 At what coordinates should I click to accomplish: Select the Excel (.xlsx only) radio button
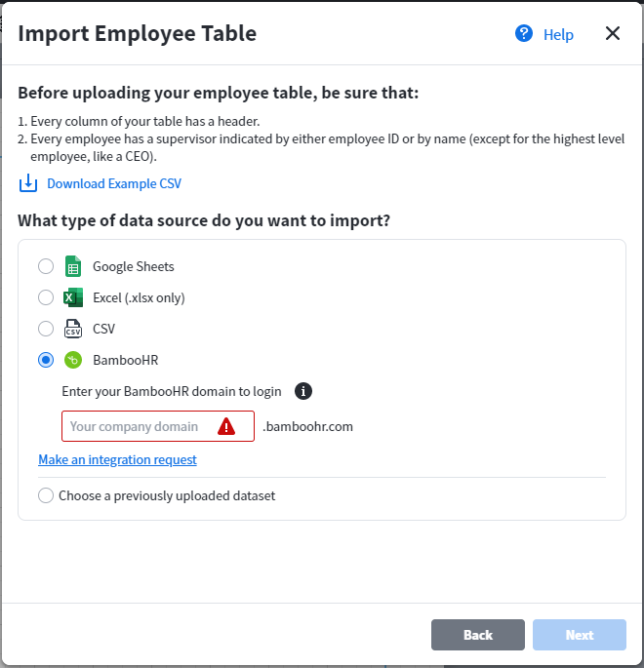click(46, 297)
